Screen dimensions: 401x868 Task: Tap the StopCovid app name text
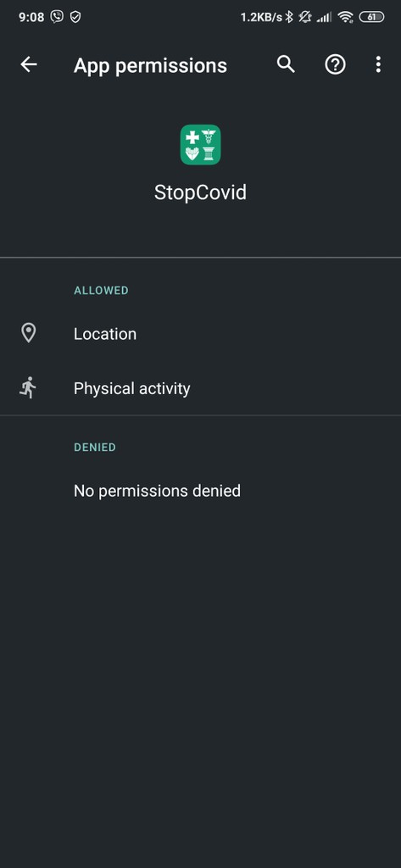click(200, 192)
